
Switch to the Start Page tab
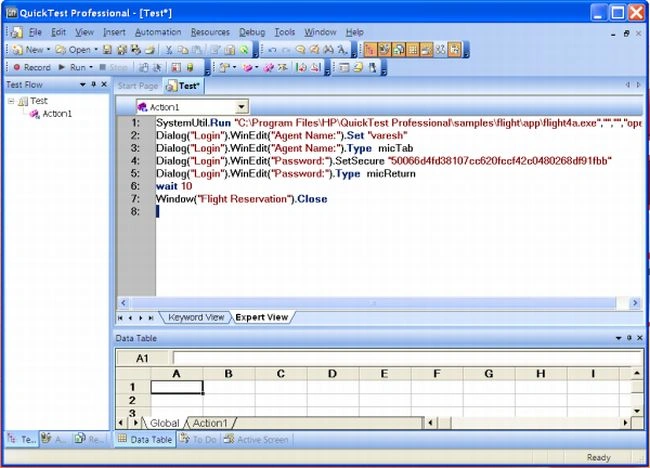click(x=138, y=86)
